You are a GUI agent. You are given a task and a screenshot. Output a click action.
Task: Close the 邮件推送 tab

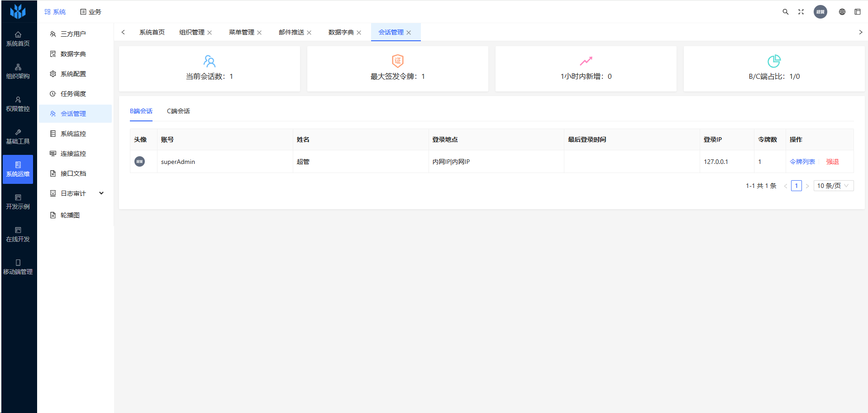point(309,33)
